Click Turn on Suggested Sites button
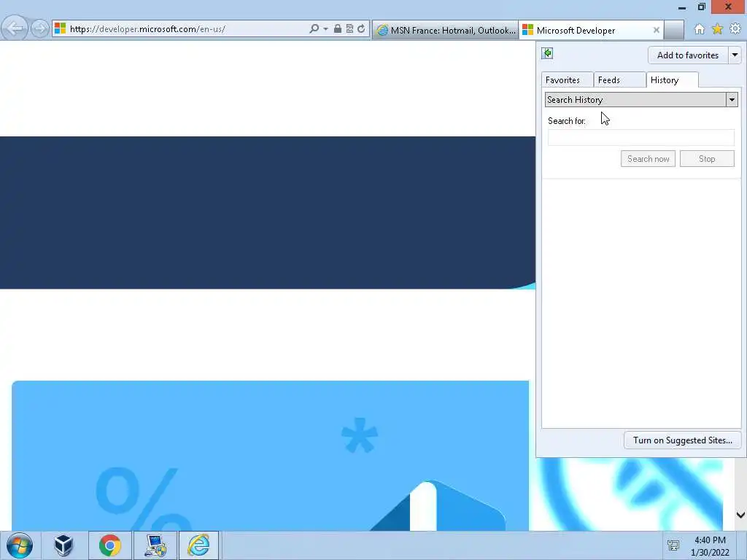The image size is (747, 560). pos(682,440)
